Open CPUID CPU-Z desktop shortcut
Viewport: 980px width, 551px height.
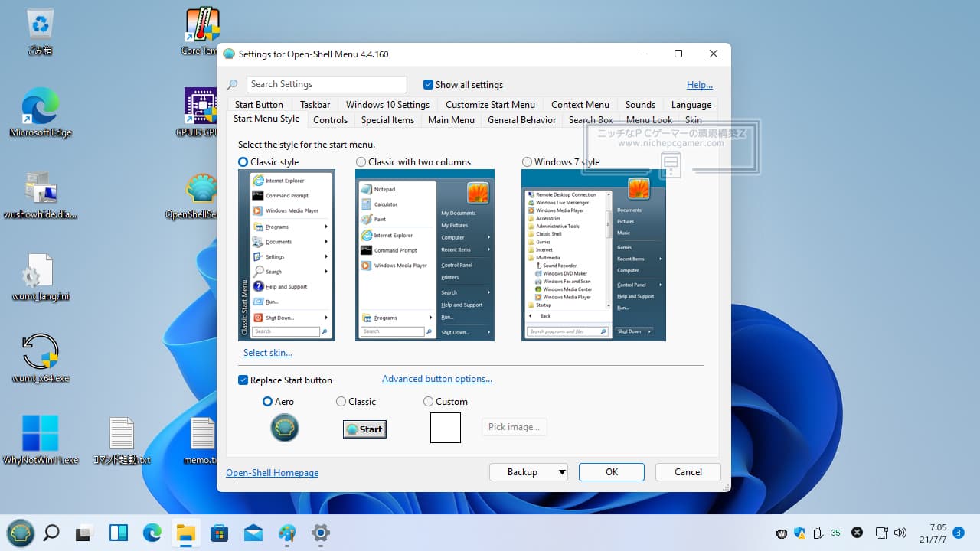tap(202, 112)
